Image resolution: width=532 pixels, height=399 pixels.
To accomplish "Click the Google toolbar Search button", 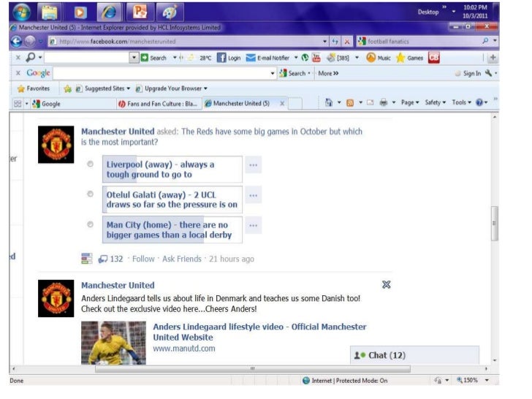I will tap(293, 73).
